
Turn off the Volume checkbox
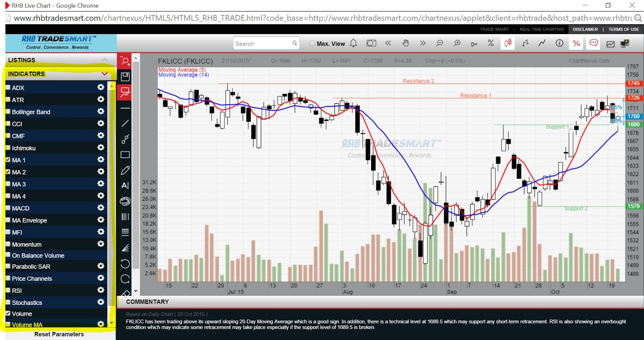8,313
